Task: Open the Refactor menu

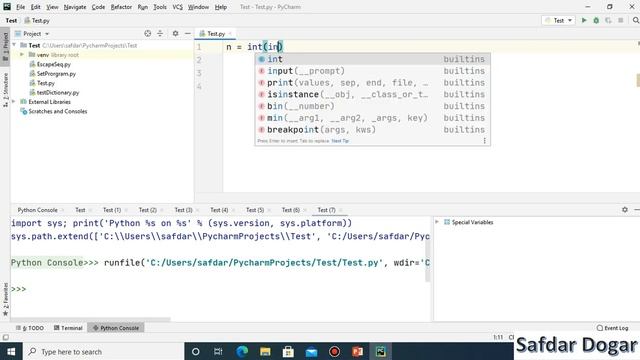Action: (x=121, y=7)
